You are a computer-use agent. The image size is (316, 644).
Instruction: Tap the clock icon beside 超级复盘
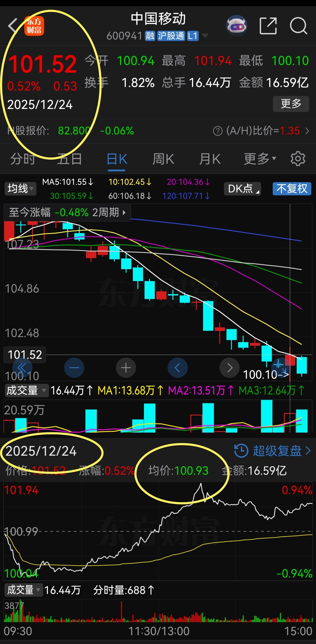tap(241, 451)
